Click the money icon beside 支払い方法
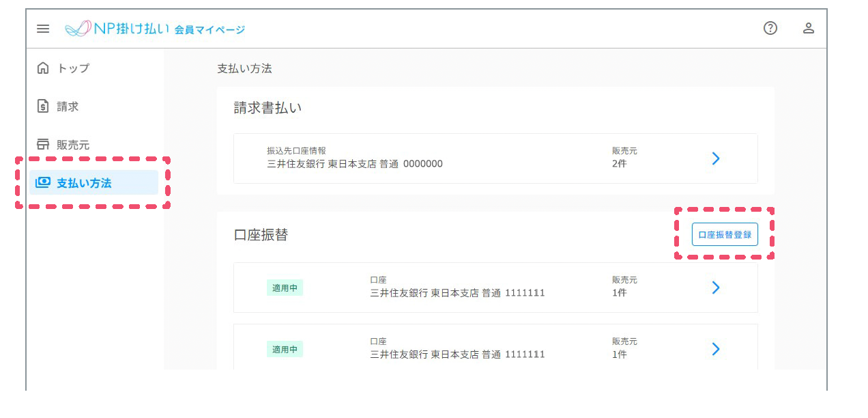Viewport: 868px width, 418px height. click(43, 183)
